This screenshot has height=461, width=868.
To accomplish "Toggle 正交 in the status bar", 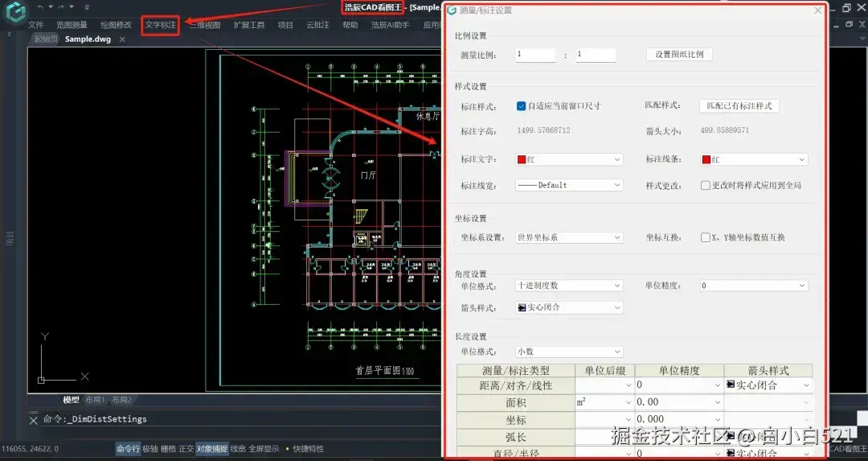I will pos(186,449).
